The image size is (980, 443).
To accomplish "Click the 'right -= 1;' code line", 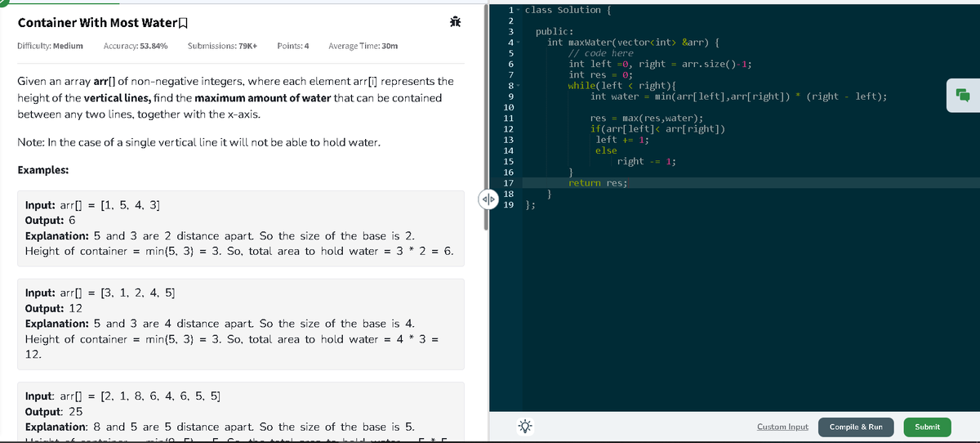I will [646, 161].
